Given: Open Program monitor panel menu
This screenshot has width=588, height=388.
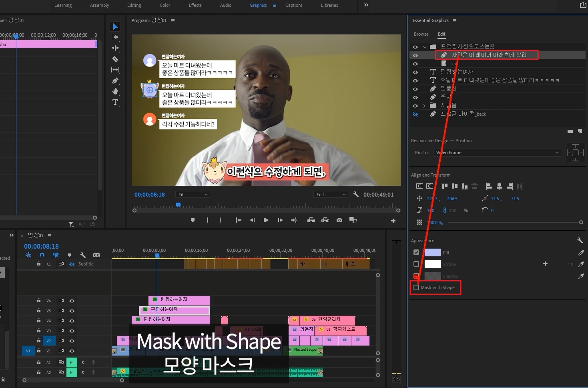Looking at the screenshot, I should click(173, 20).
